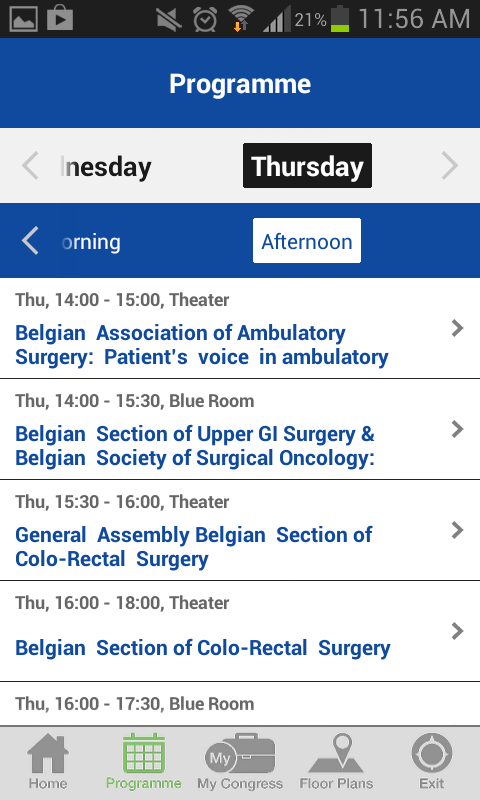The image size is (480, 800).
Task: Open Belgian Section of Colo-Rectal Surgery session
Action: pyautogui.click(x=240, y=631)
